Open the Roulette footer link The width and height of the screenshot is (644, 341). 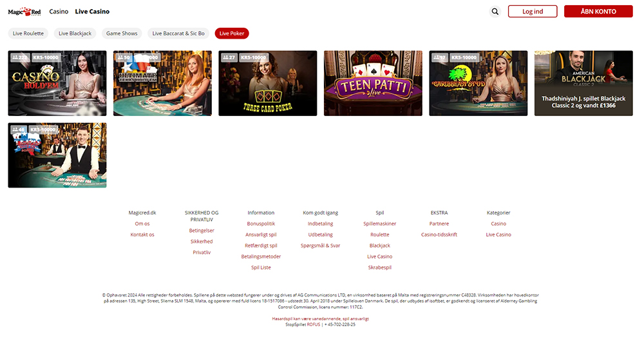click(x=379, y=235)
